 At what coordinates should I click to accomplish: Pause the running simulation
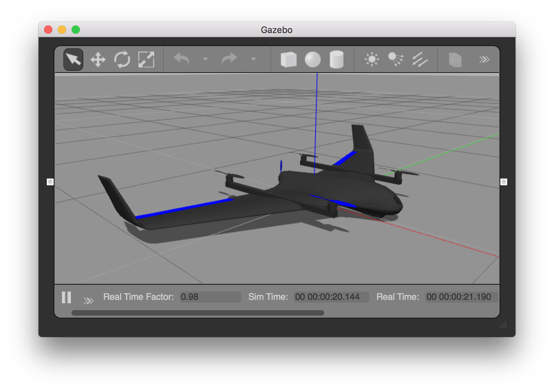tap(67, 297)
